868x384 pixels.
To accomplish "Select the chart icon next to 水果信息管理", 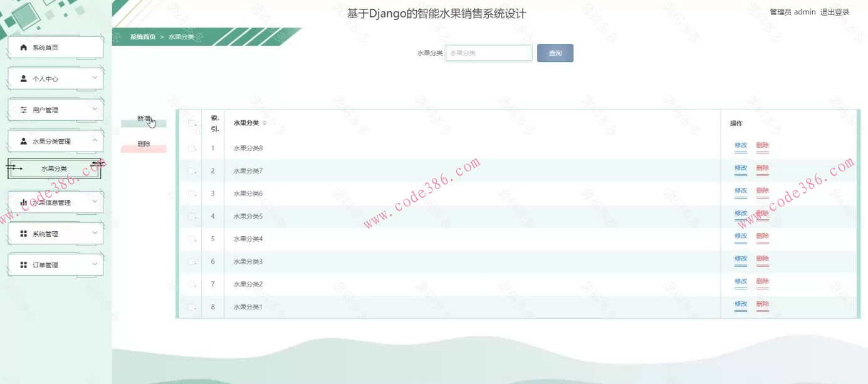I will [23, 202].
